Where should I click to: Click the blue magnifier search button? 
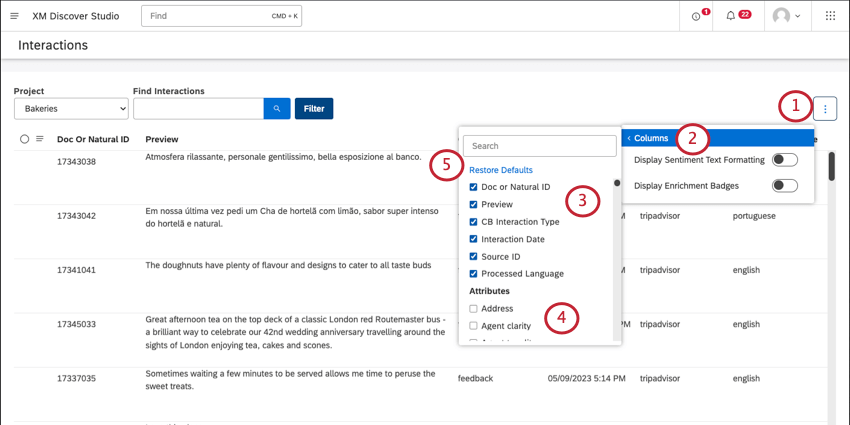coord(277,108)
